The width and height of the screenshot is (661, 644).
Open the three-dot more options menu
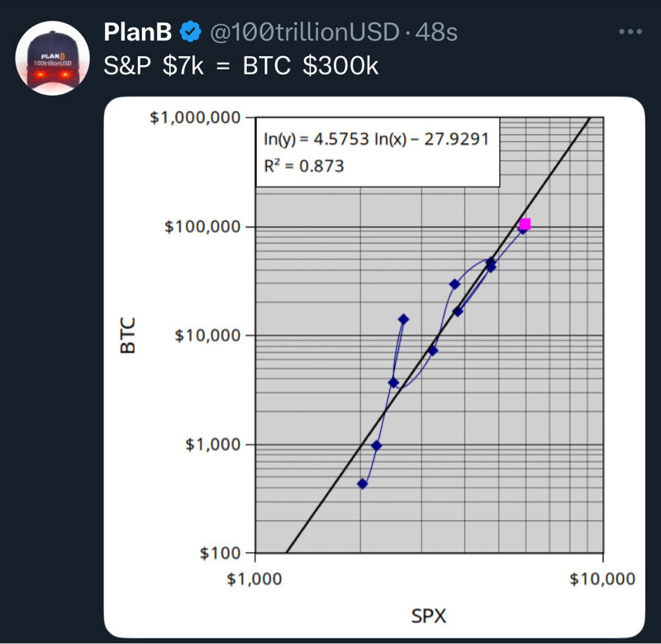click(630, 32)
